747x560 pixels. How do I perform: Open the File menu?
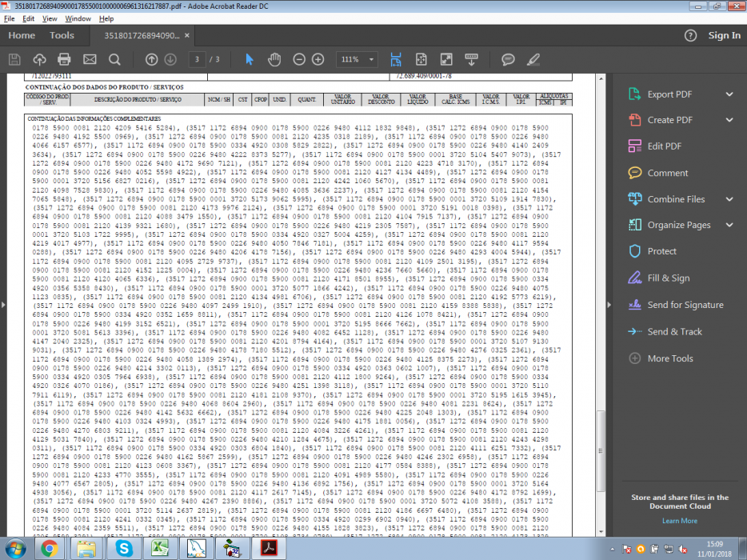point(10,18)
